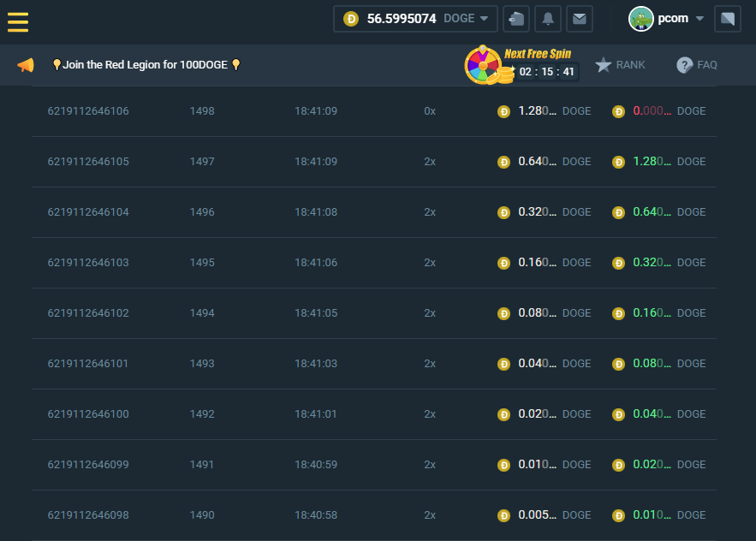Expand the pcom account dropdown arrow
This screenshot has height=541, width=756.
pyautogui.click(x=699, y=19)
